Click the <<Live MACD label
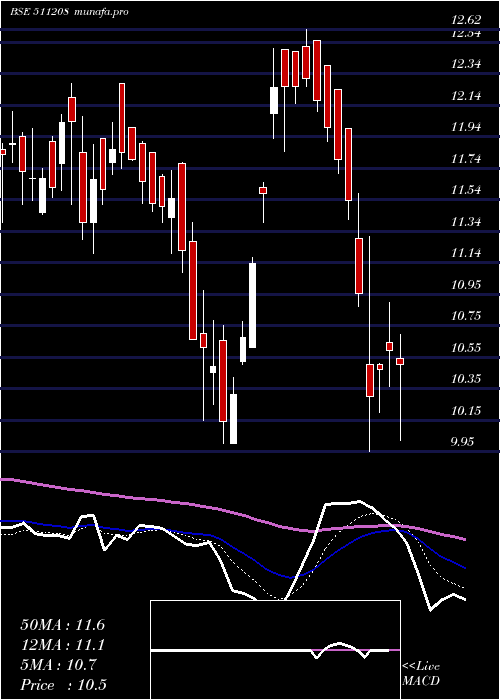 [421, 674]
